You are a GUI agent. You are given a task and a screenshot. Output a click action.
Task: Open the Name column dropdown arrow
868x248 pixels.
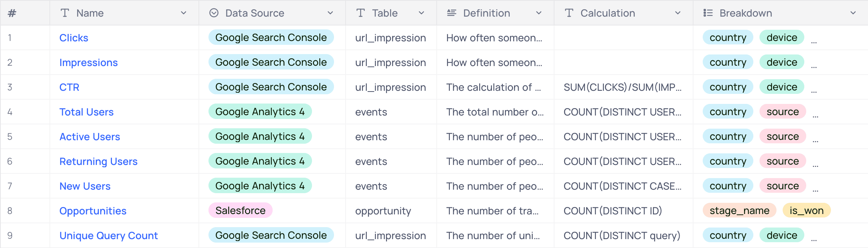tap(184, 13)
